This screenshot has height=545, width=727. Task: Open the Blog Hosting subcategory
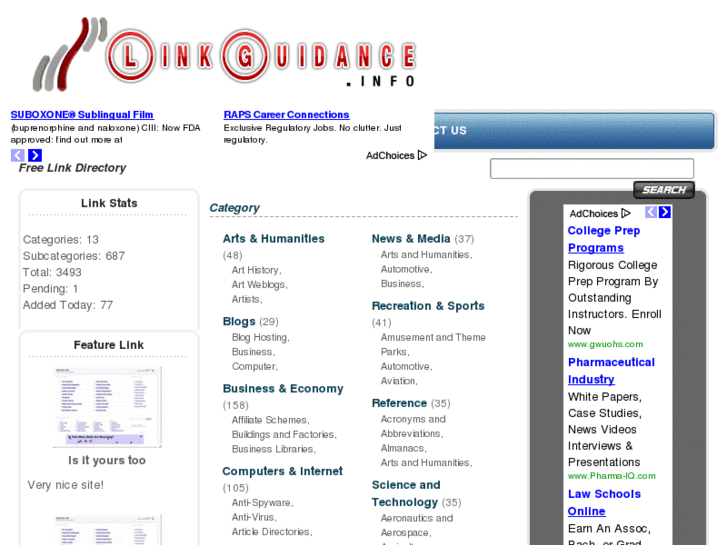click(260, 338)
